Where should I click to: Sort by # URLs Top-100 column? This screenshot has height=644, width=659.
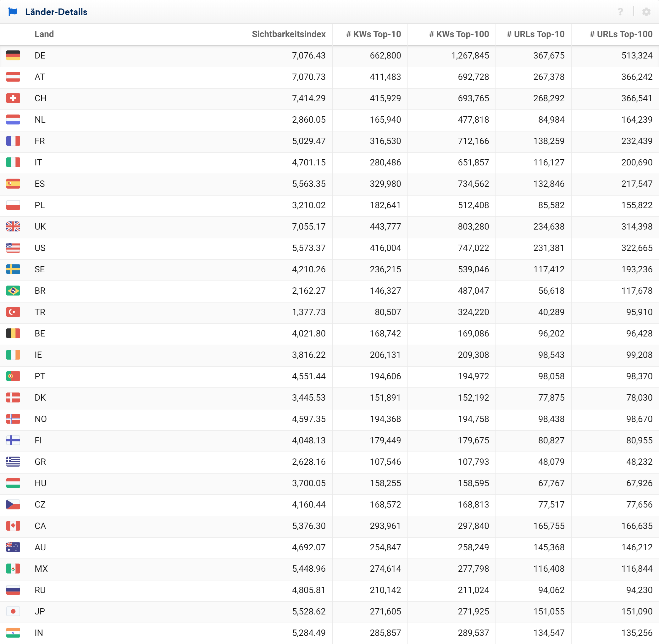tap(621, 34)
